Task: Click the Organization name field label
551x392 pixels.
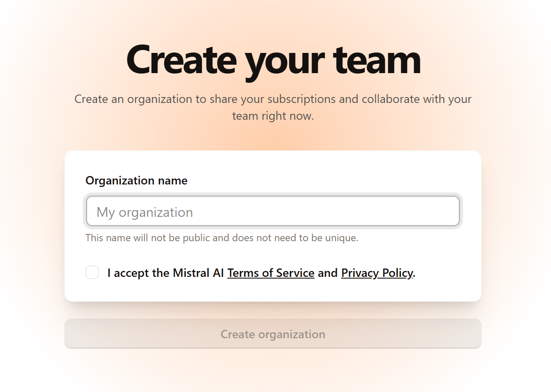Action: point(136,181)
